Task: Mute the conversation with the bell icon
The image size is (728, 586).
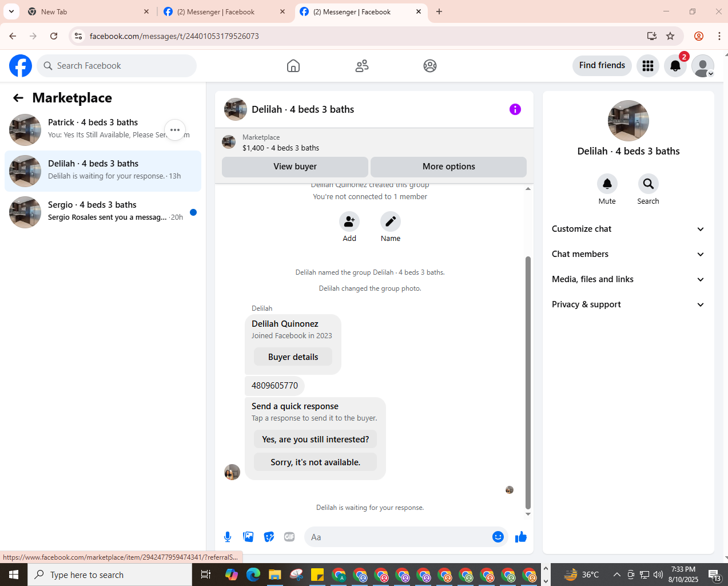Action: (607, 184)
